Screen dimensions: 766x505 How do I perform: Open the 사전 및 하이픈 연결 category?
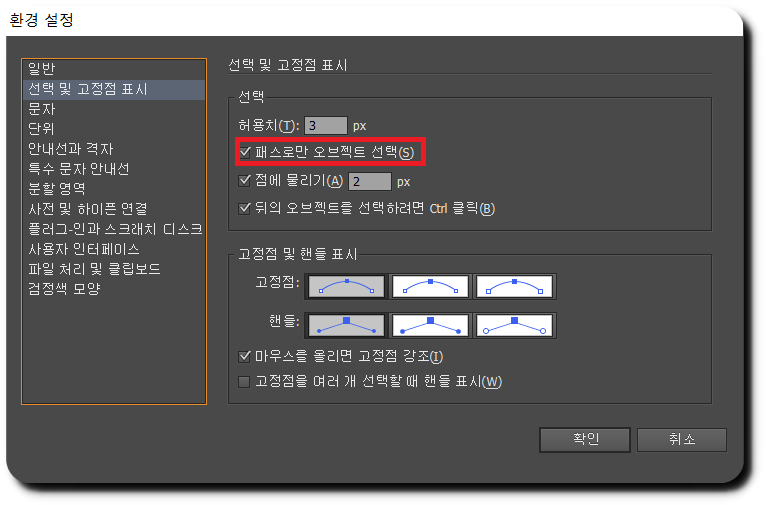point(114,209)
